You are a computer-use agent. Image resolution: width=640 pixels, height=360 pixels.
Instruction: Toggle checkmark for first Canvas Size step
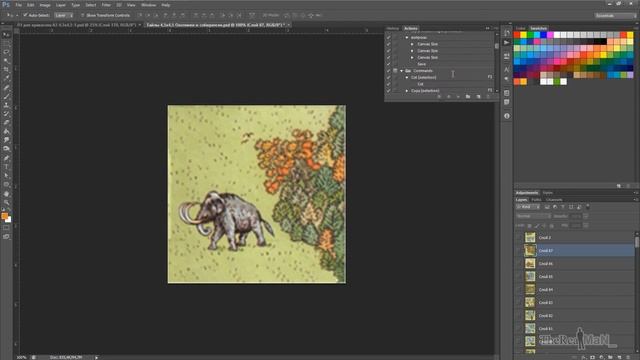click(389, 44)
